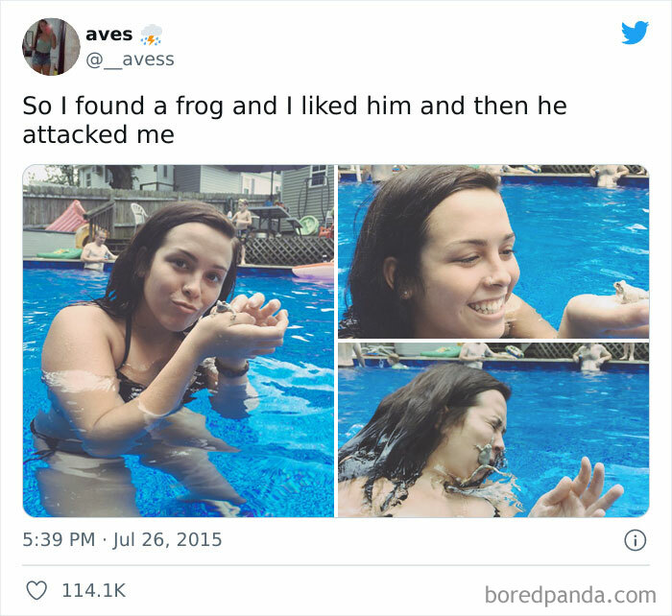Screen dimensions: 672x616
Task: Click the display name aves
Action: click(108, 35)
